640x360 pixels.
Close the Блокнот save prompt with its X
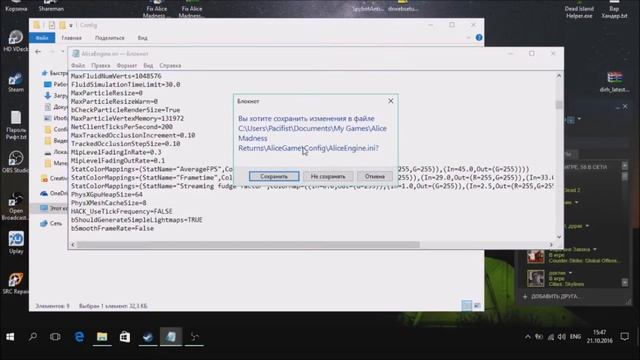pos(391,101)
